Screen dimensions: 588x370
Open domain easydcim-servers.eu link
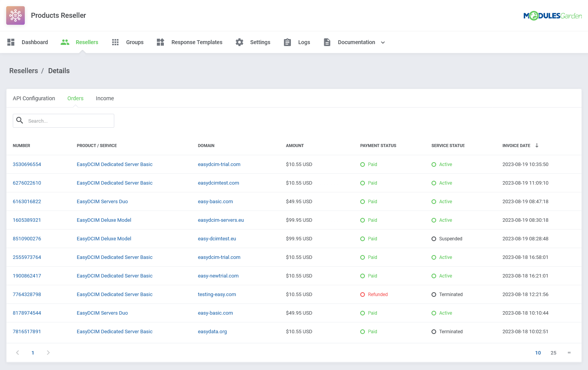click(x=221, y=220)
